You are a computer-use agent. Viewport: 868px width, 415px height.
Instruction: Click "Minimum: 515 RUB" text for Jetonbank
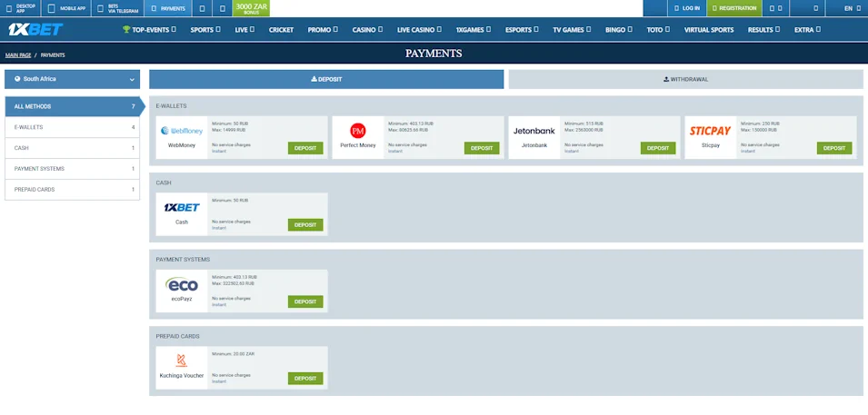point(584,124)
